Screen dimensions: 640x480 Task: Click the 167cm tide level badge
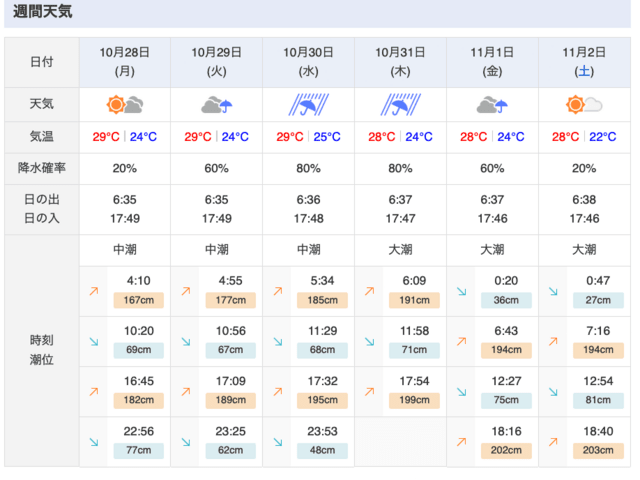click(139, 300)
